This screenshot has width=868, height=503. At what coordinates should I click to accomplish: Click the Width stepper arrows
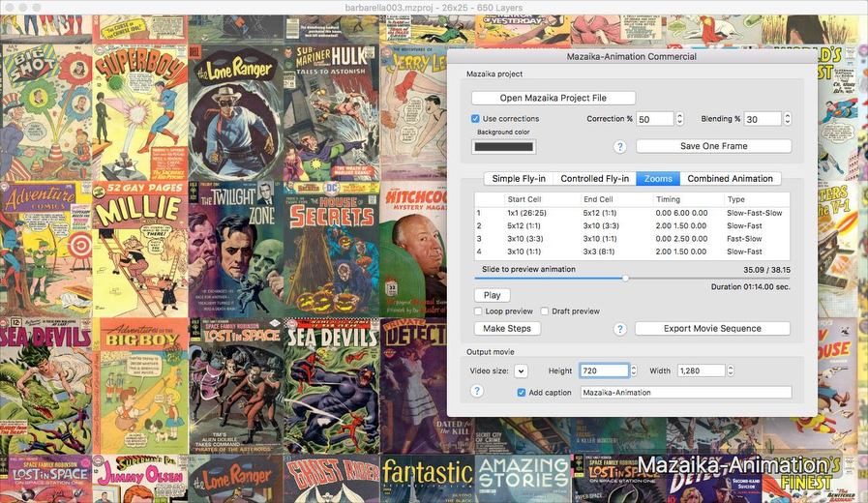click(731, 370)
